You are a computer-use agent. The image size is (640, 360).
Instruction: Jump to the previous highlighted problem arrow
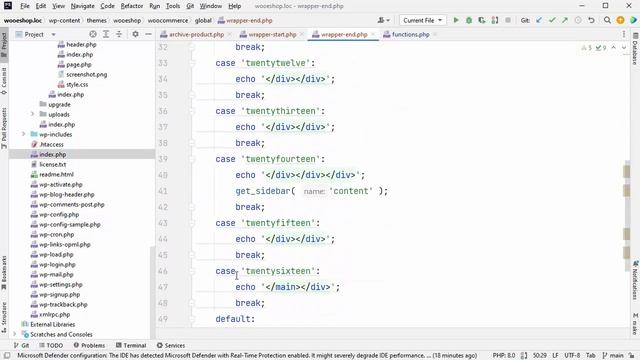pos(613,48)
